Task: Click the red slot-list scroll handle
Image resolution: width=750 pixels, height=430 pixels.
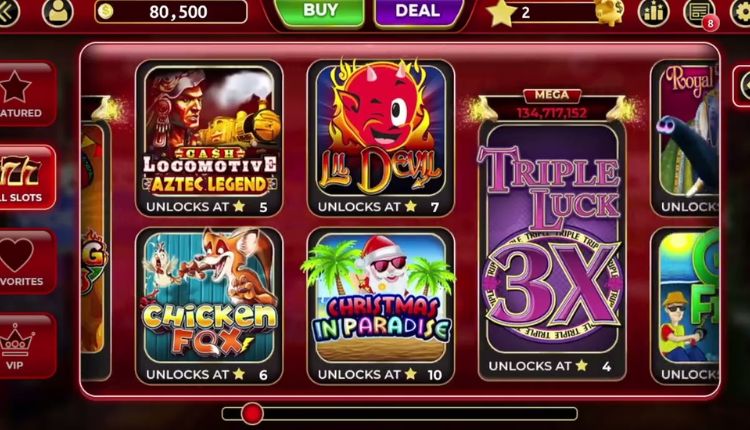Action: 252,413
